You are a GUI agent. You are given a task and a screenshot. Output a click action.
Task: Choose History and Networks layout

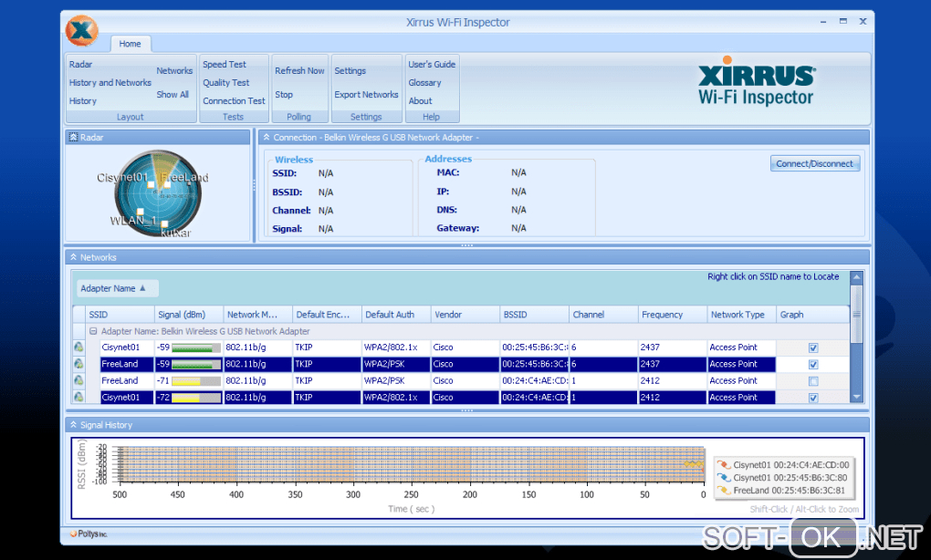pos(110,82)
